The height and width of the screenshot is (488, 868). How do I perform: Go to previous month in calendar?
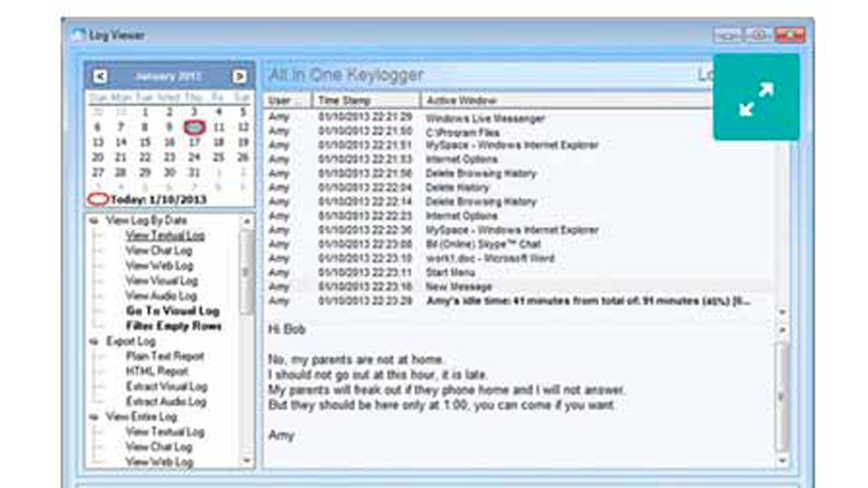100,76
